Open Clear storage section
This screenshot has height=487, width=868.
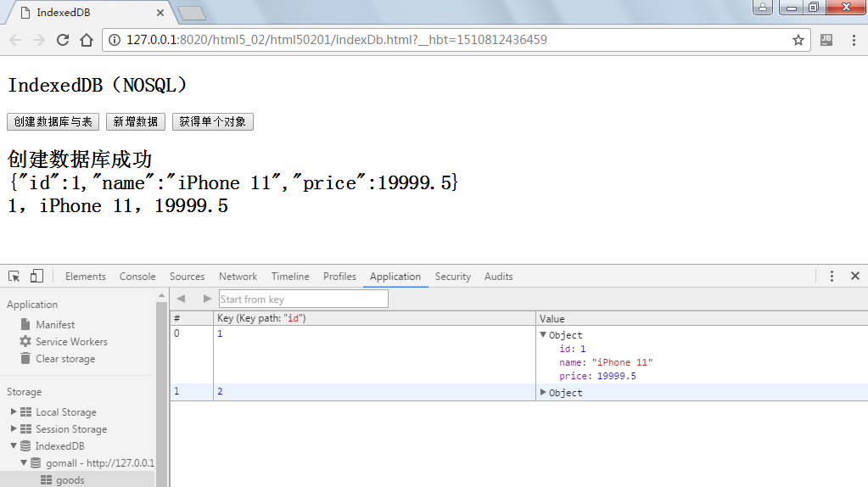[65, 359]
